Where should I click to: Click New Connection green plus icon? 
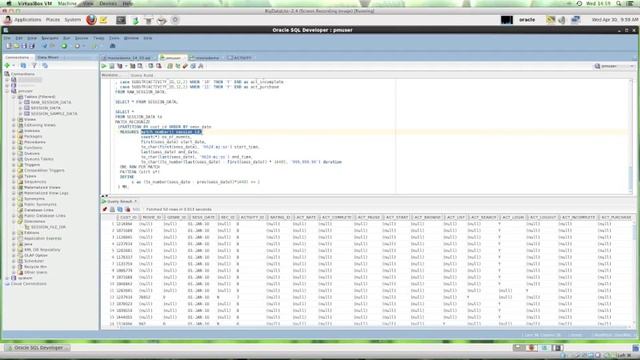coord(7,66)
